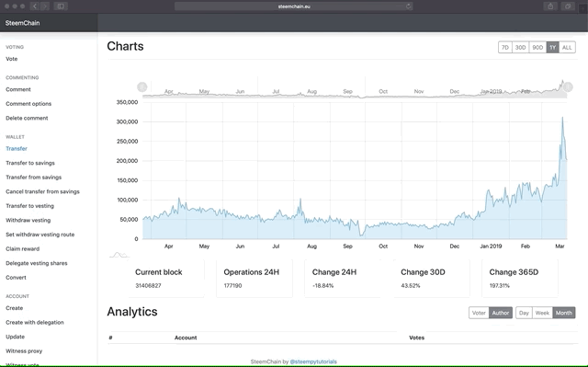Screen dimensions: 588x367
Task: Click the Operations 24H value 177190
Action: coord(232,285)
